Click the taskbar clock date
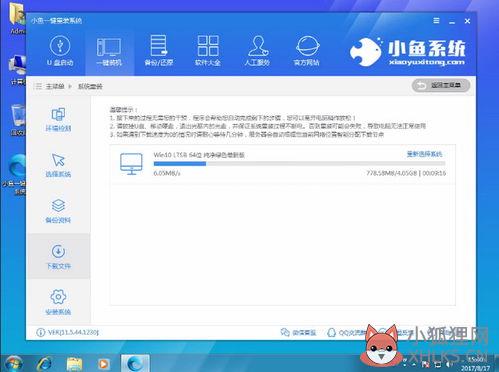The height and width of the screenshot is (372, 499). pyautogui.click(x=475, y=368)
